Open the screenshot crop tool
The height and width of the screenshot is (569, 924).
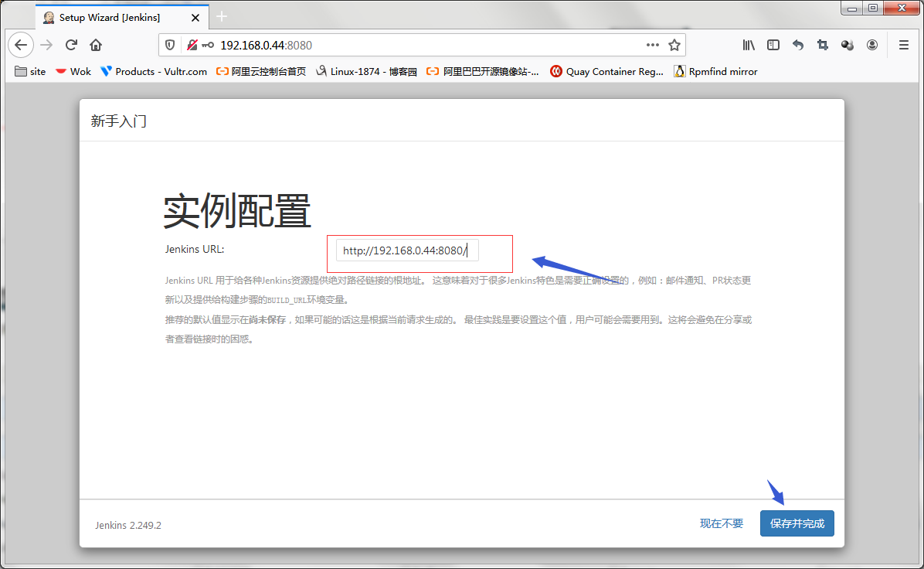click(x=823, y=45)
